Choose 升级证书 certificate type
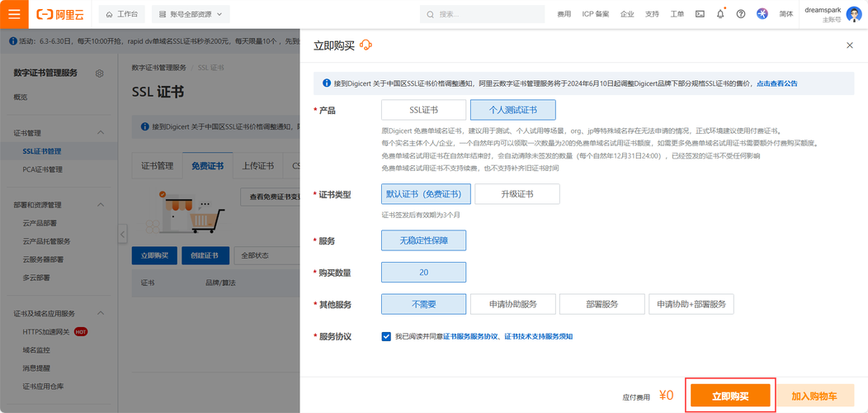This screenshot has width=868, height=413. (x=517, y=194)
